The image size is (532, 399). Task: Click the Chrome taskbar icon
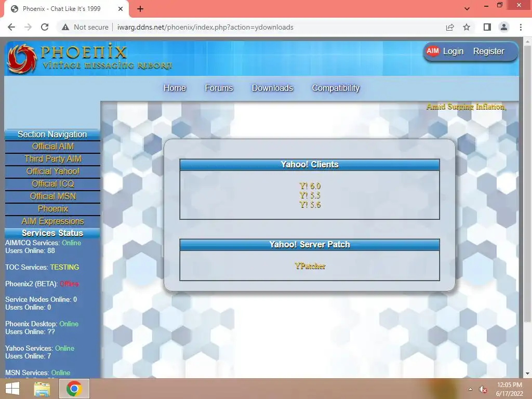74,389
